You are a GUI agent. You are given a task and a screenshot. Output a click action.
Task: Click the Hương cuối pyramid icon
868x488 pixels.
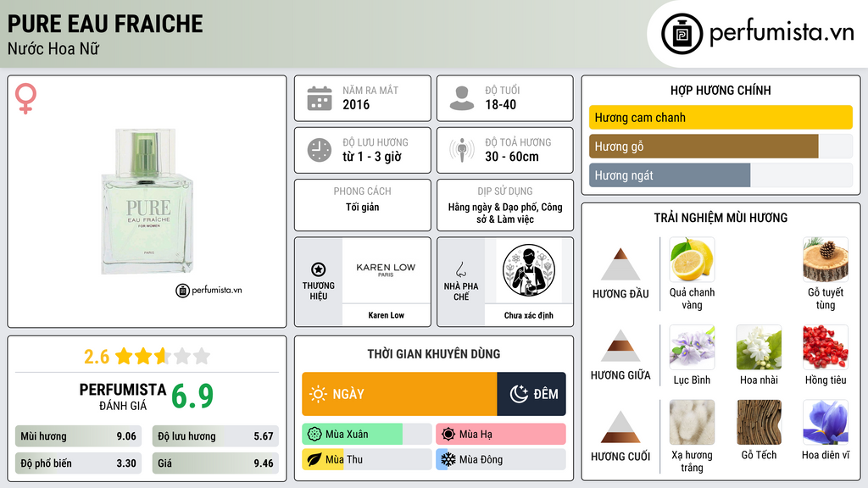tap(620, 427)
